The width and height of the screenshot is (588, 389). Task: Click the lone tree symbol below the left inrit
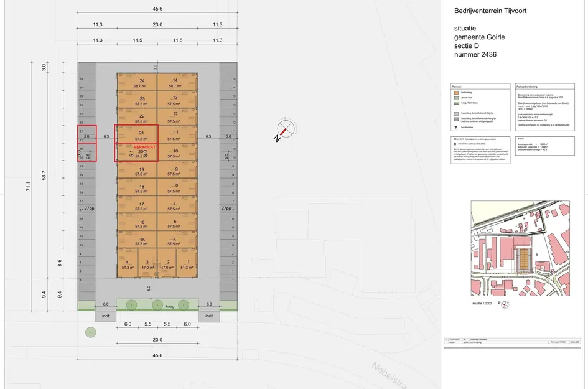point(91,333)
